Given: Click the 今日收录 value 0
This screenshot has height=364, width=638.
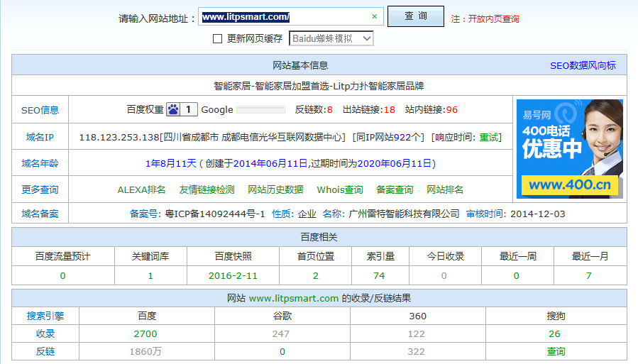Looking at the screenshot, I should pos(444,276).
